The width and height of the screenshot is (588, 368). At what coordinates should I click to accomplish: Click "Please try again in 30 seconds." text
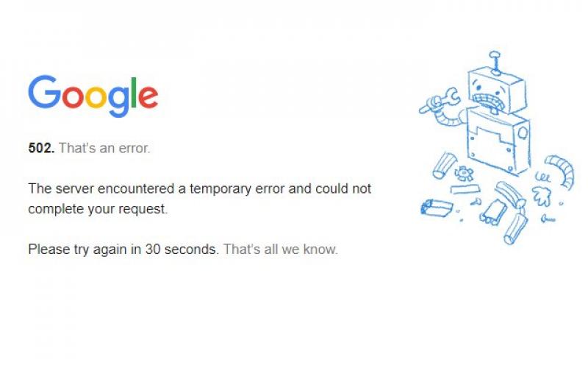[123, 250]
